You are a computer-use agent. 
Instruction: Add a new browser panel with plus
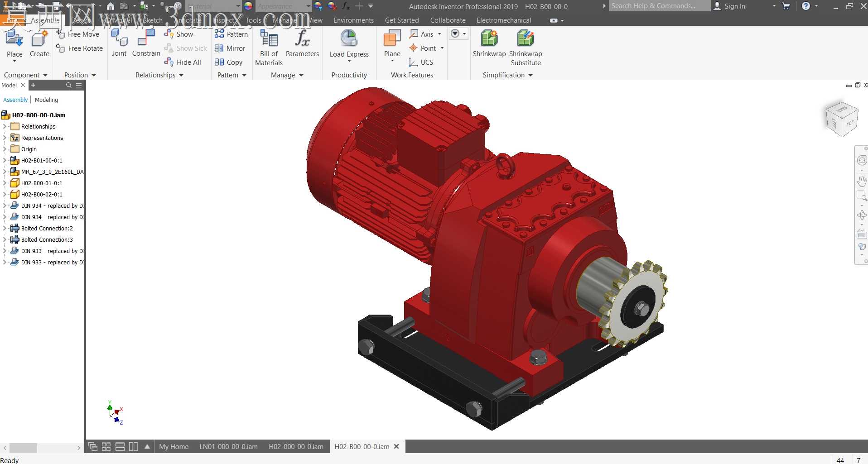pos(33,85)
